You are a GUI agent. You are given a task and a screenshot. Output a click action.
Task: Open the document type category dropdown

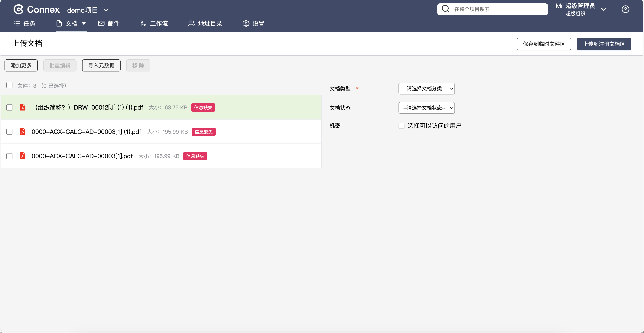[426, 89]
